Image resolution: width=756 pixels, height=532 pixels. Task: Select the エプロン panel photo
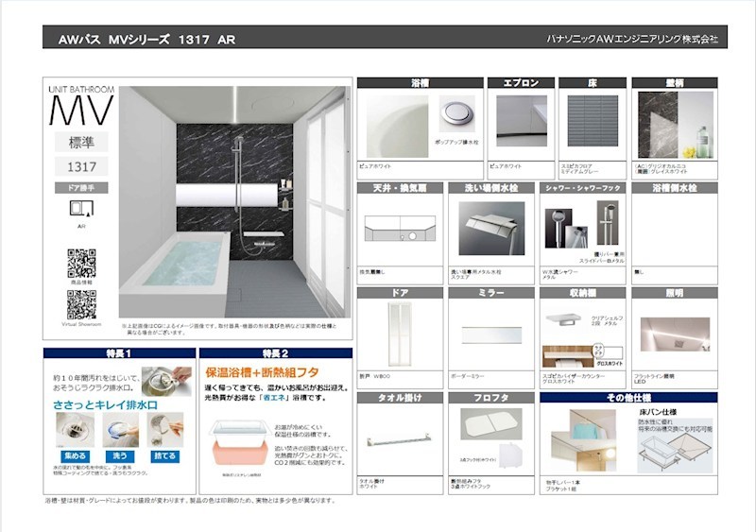(x=522, y=121)
